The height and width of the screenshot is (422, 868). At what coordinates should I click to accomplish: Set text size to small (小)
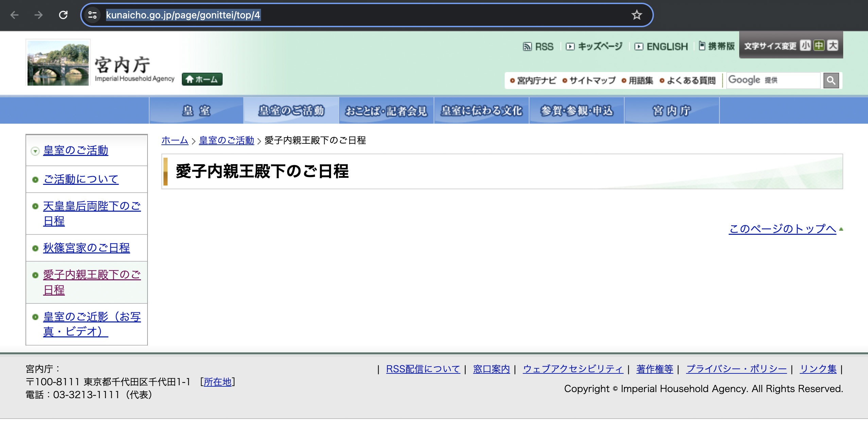click(805, 46)
